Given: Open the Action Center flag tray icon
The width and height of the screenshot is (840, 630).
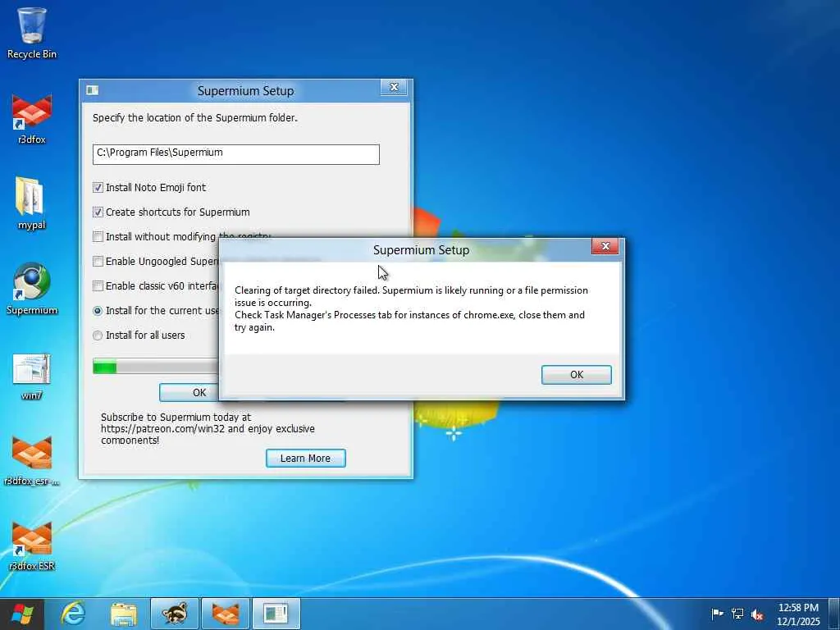Looking at the screenshot, I should [717, 614].
